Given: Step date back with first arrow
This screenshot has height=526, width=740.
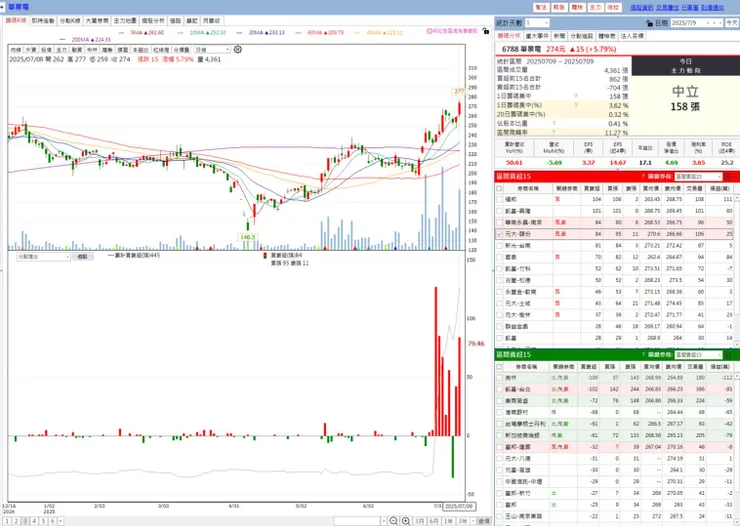Looking at the screenshot, I should click(x=709, y=23).
